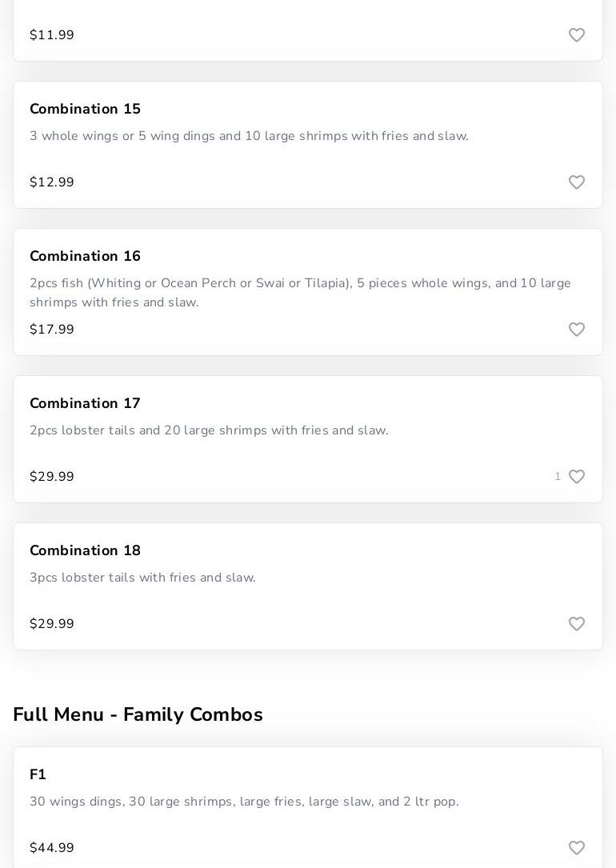
Task: Tap the heart on Combination 16
Action: [x=577, y=330]
